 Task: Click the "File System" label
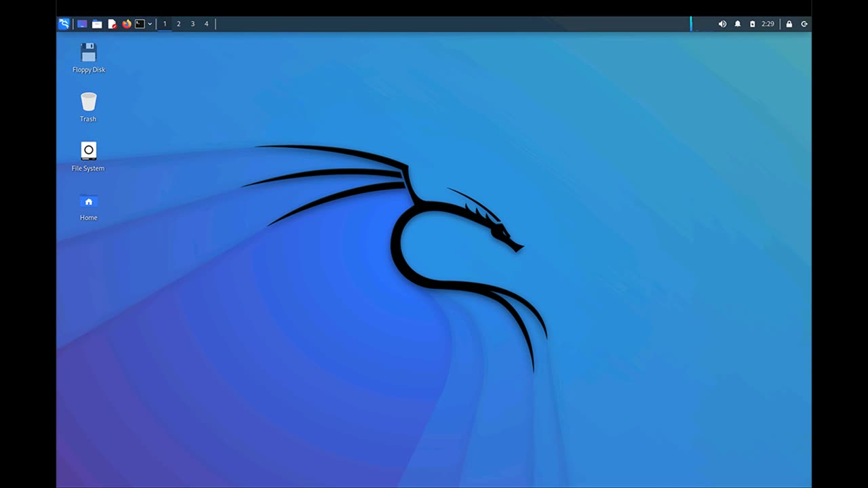tap(88, 168)
